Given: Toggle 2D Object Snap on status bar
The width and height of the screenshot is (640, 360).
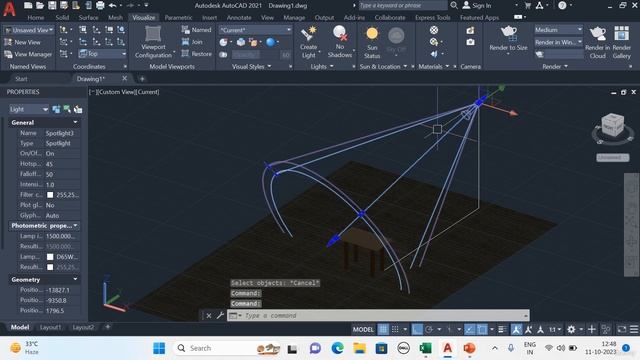Looking at the screenshot, I should point(482,329).
